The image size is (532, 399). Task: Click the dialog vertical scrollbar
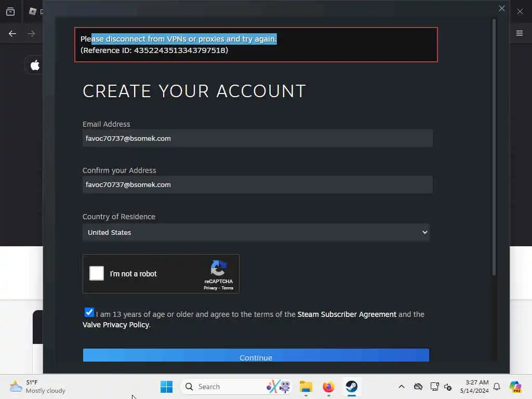click(494, 147)
